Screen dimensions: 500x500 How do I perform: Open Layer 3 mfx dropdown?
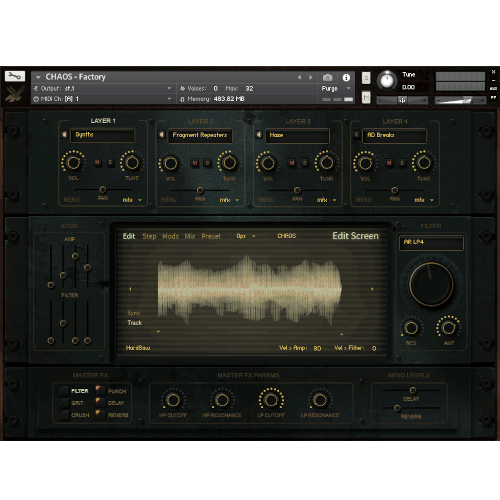(x=327, y=200)
